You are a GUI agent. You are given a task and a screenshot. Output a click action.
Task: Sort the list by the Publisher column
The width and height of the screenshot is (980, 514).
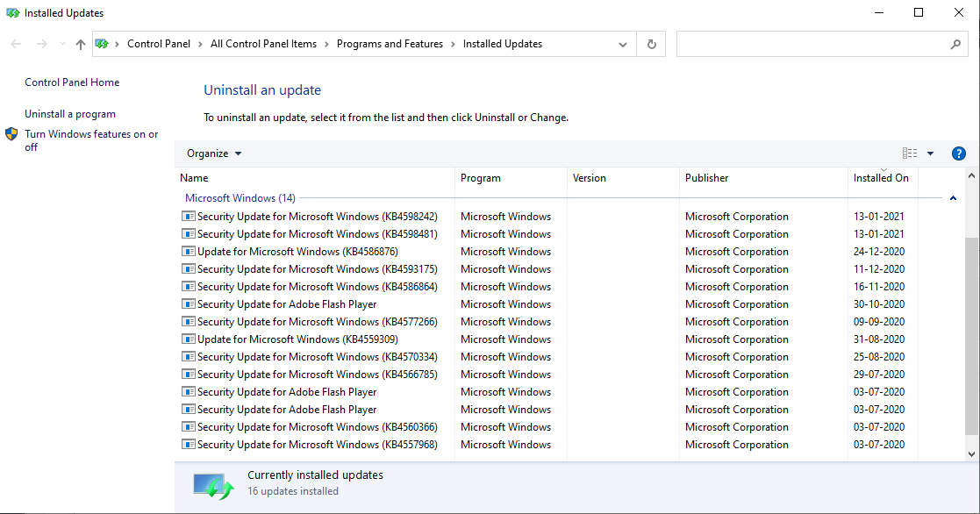764,178
